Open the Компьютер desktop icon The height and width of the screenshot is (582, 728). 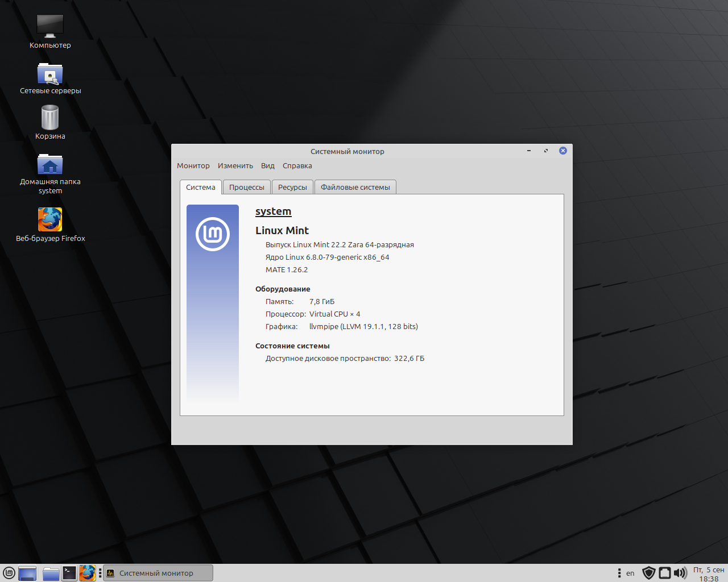tap(50, 32)
